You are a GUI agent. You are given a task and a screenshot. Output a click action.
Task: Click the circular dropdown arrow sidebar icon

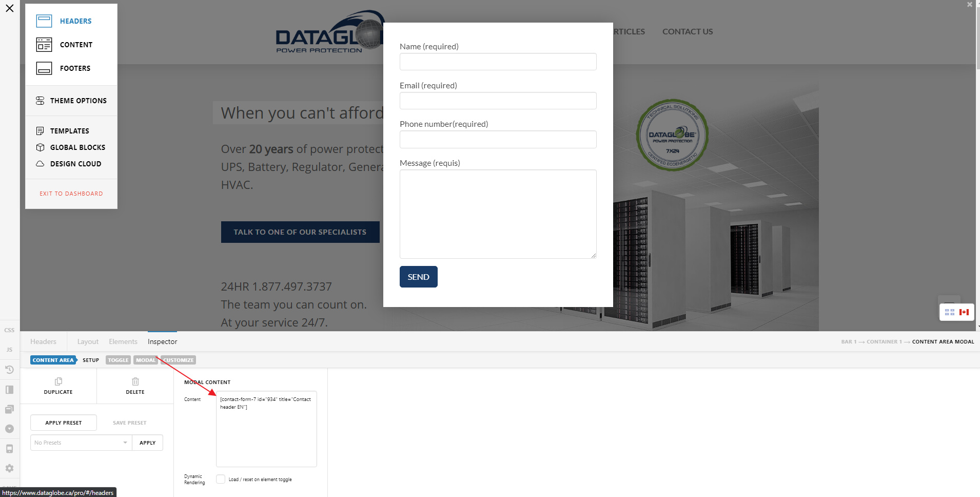(x=9, y=429)
